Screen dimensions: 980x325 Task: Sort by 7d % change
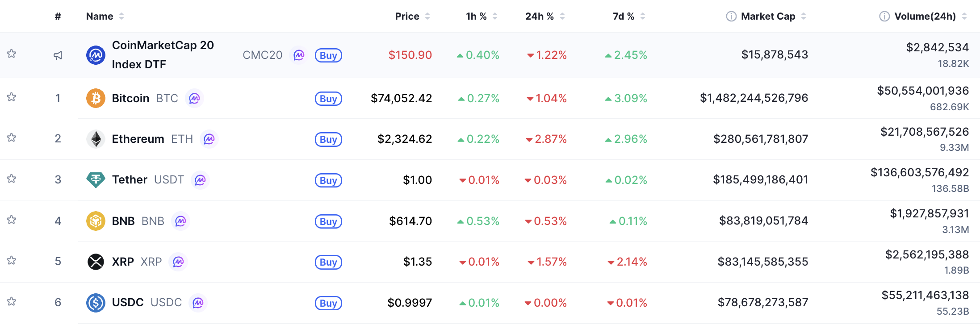pos(624,16)
